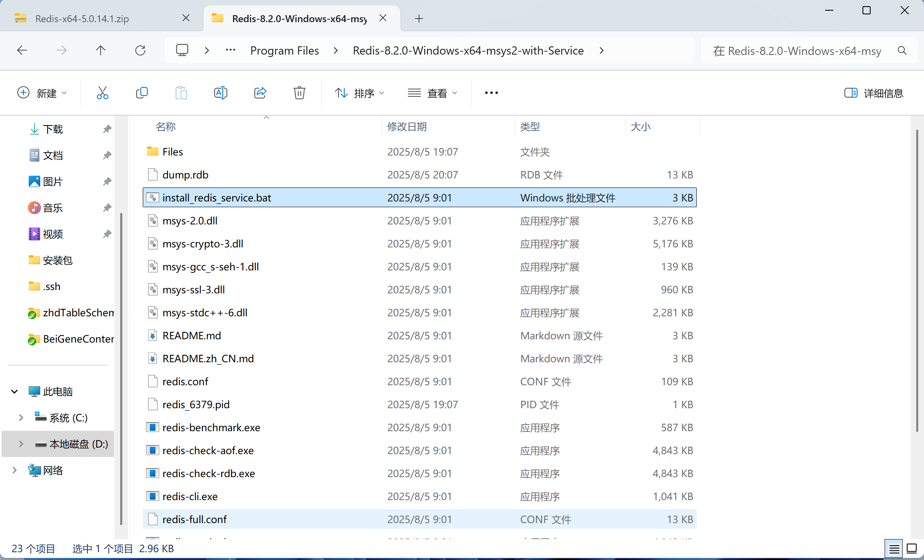
Task: Sort by 大小 column header
Action: point(640,127)
